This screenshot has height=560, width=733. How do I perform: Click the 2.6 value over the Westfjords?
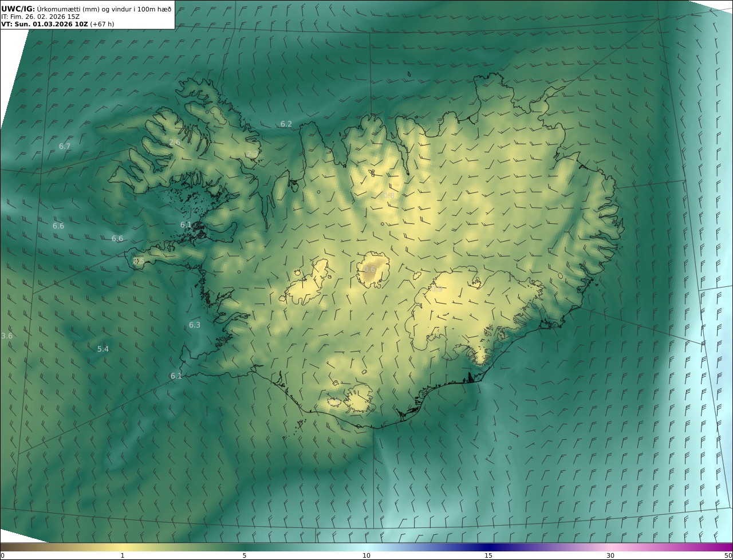pos(175,143)
